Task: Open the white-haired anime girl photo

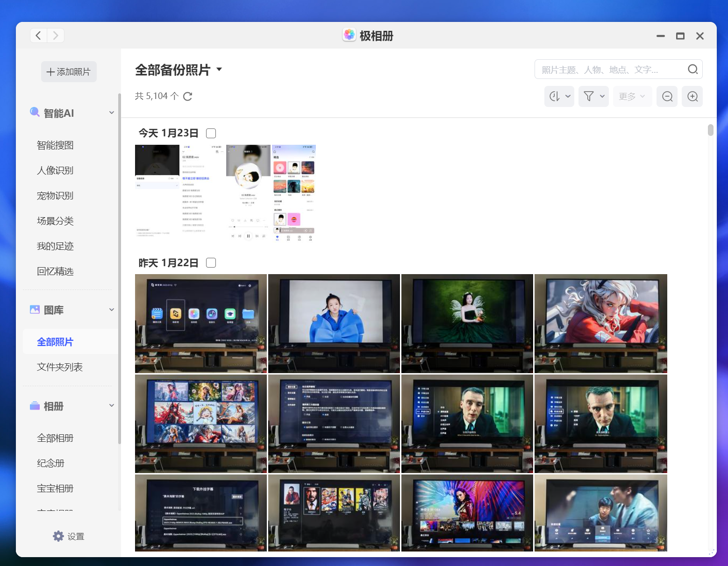Action: coord(601,324)
